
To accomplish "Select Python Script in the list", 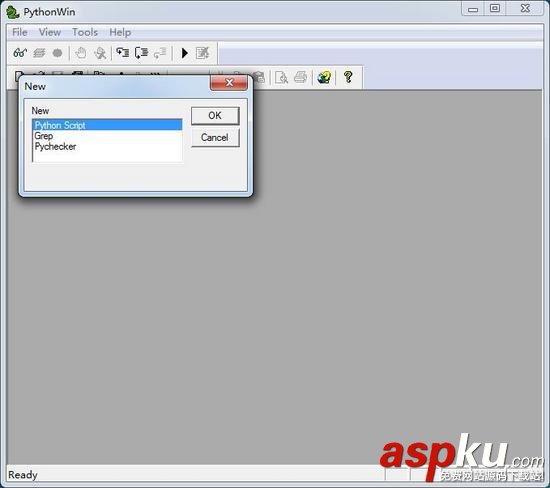I will pyautogui.click(x=107, y=125).
